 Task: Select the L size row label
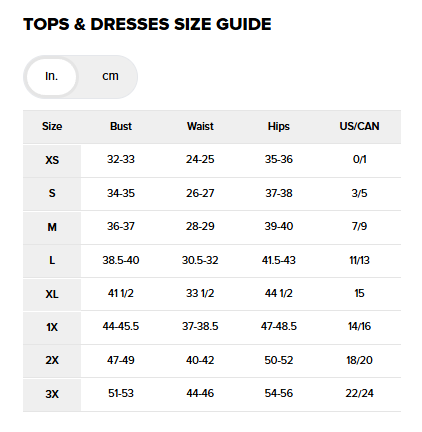tap(52, 261)
